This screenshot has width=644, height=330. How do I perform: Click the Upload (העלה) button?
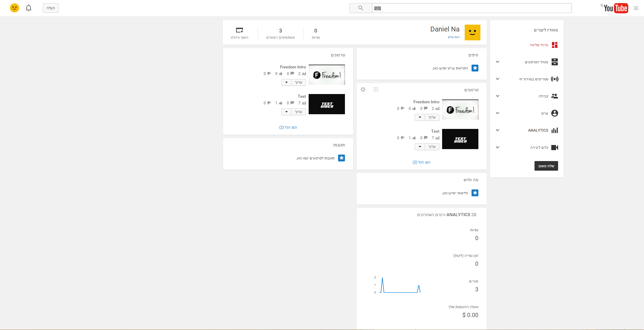coord(51,8)
